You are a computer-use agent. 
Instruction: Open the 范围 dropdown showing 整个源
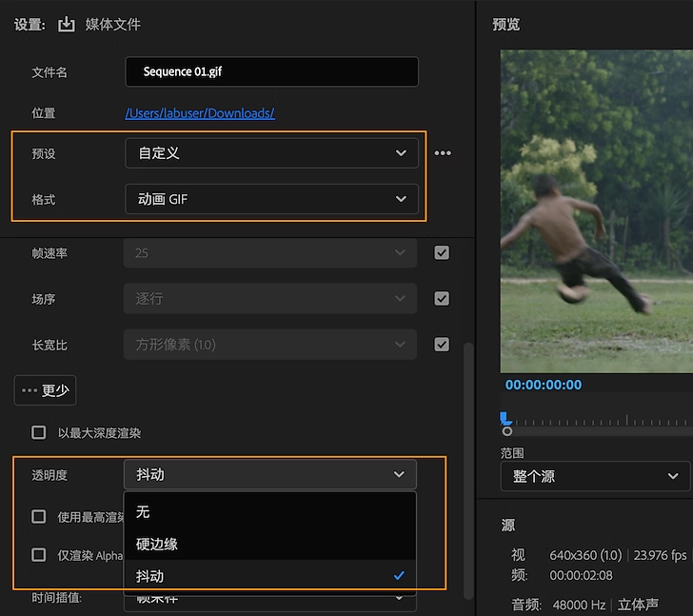pyautogui.click(x=595, y=476)
